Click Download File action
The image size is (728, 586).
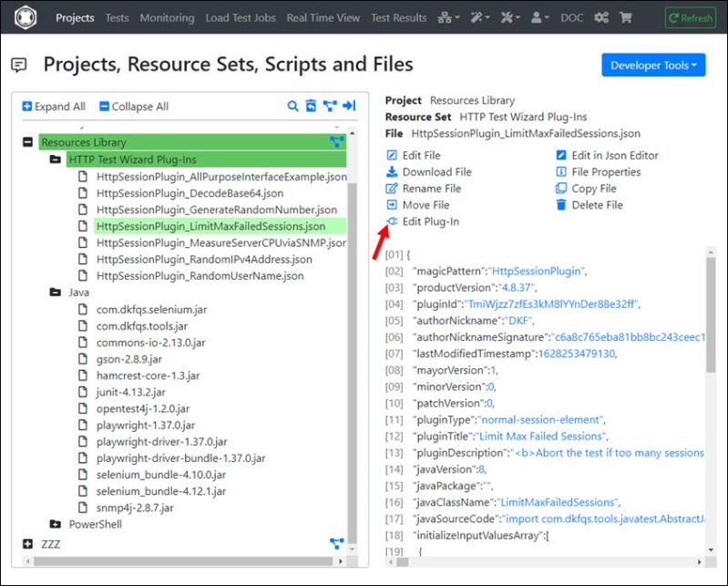[428, 172]
